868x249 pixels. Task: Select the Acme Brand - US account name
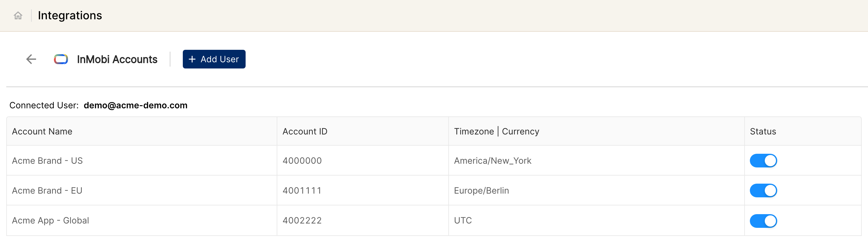(x=47, y=161)
